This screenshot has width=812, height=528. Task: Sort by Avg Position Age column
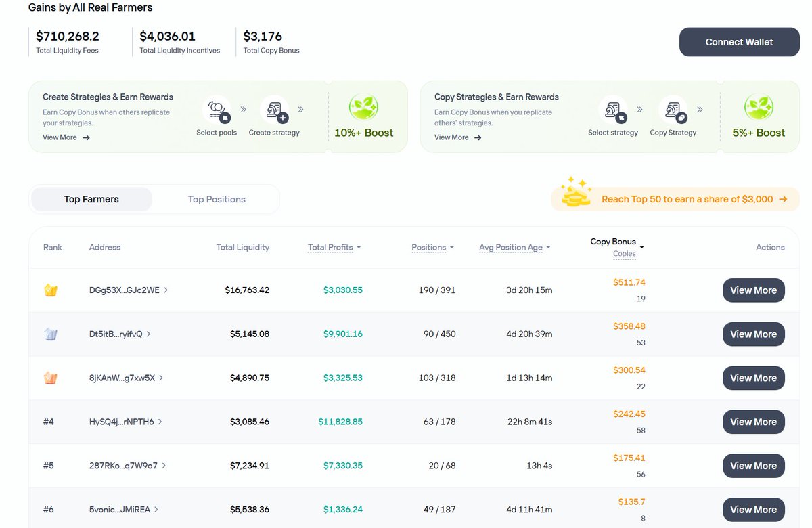[x=514, y=248]
